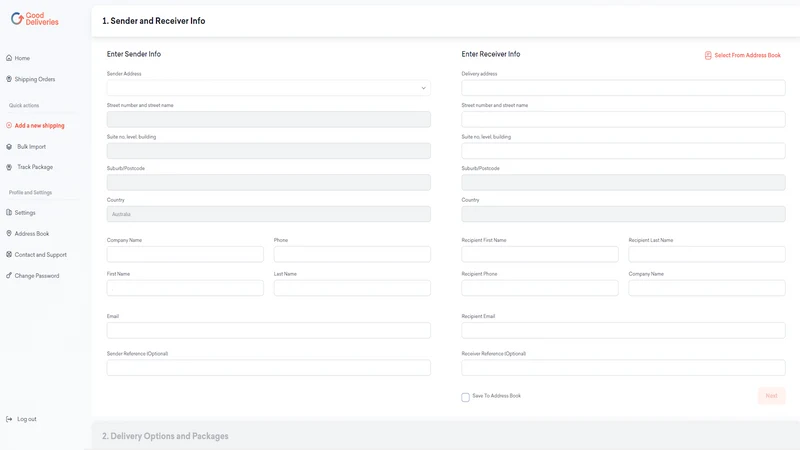Image resolution: width=800 pixels, height=450 pixels.
Task: Click the Address Book pin icon
Action: pos(9,233)
